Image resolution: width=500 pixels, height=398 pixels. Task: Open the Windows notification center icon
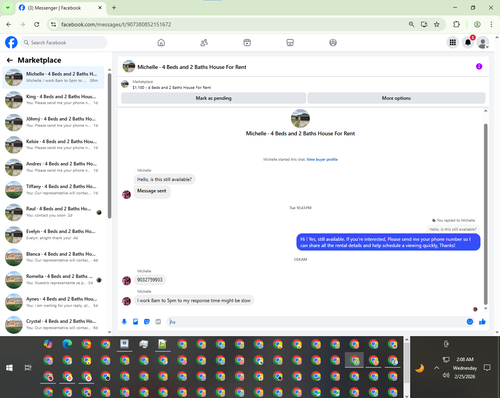pyautogui.click(x=487, y=368)
